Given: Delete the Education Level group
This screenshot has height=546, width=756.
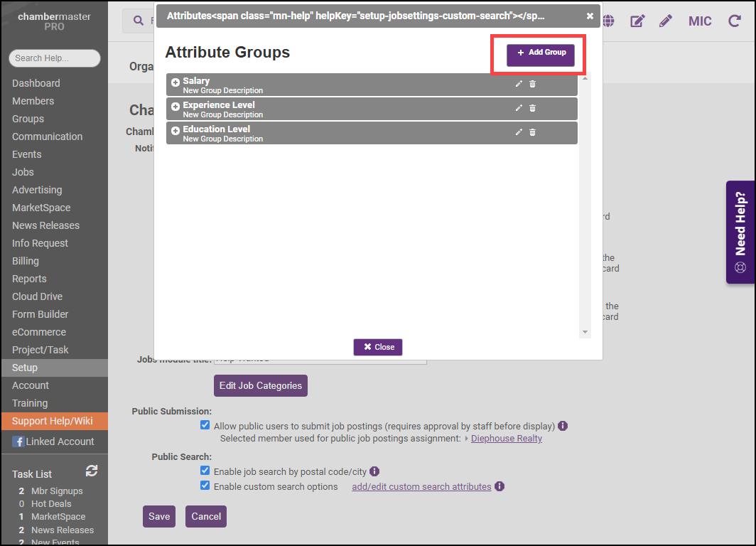Looking at the screenshot, I should (532, 132).
